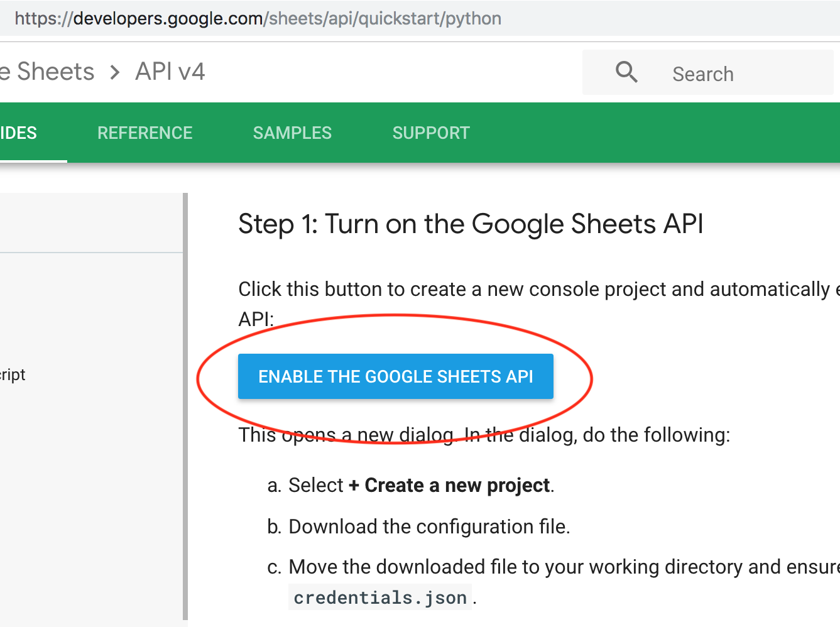
Task: Click the API v4 breadcrumb link
Action: click(170, 72)
